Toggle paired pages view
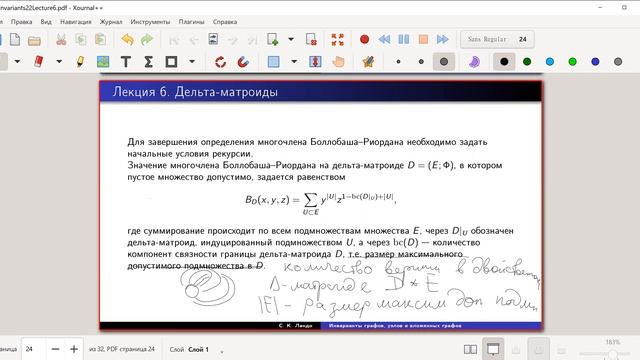 [470, 349]
